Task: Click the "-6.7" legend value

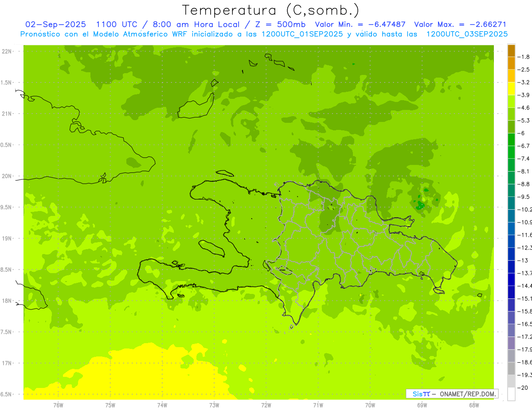Action: click(524, 146)
